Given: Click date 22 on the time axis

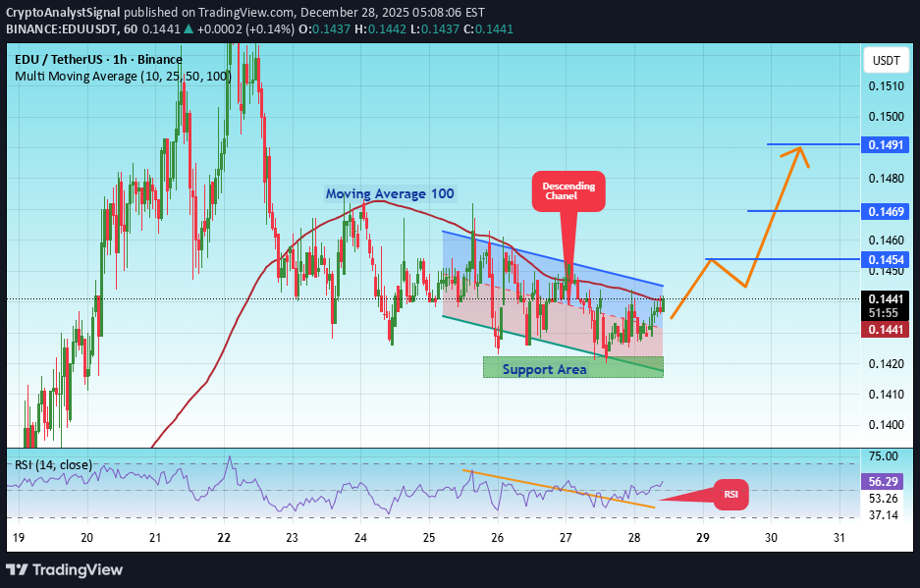Looking at the screenshot, I should point(224,537).
